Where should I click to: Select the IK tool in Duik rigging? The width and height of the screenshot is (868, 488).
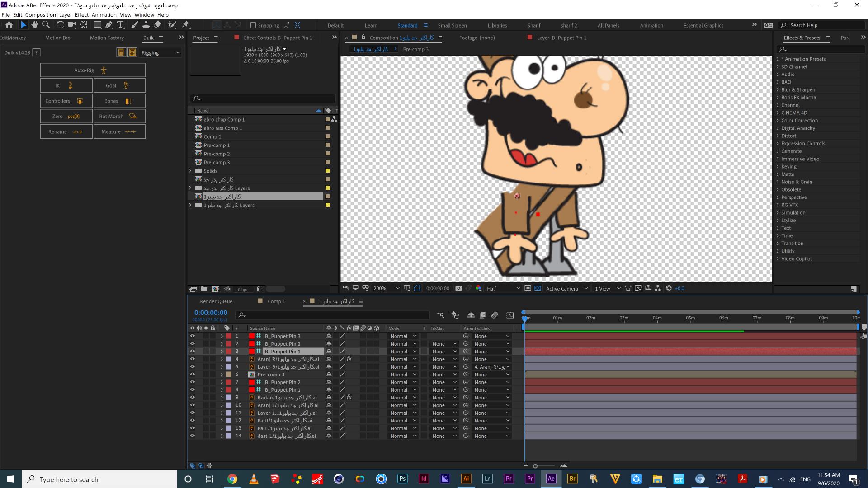point(64,85)
